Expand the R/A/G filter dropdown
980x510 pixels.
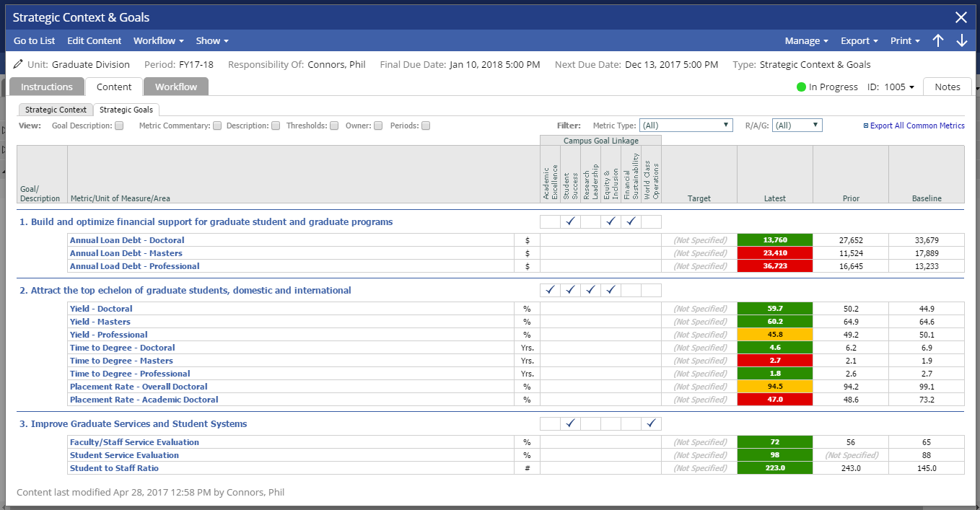coord(797,126)
